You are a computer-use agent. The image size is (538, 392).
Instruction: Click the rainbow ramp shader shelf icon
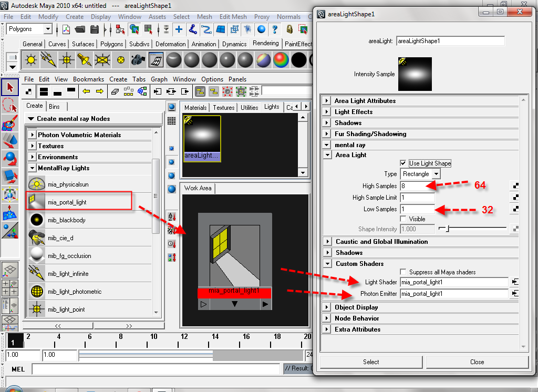coord(281,60)
